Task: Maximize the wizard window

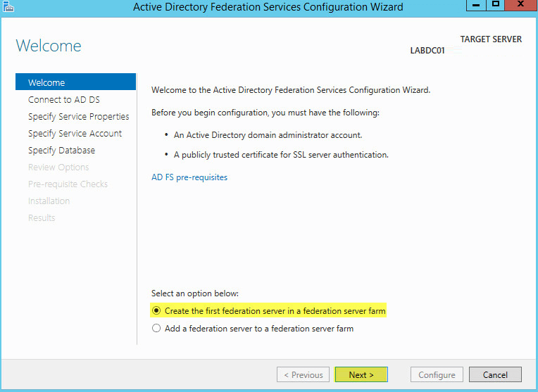Action: tap(496, 5)
